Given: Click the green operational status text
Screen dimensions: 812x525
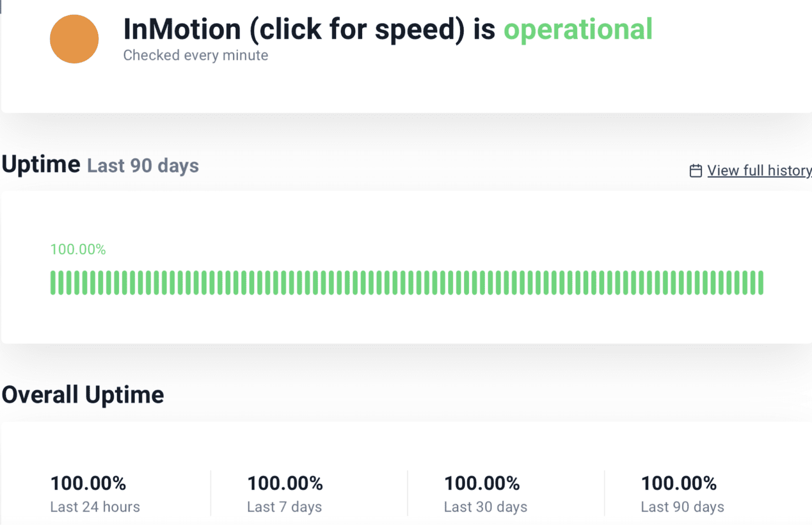Looking at the screenshot, I should click(x=578, y=30).
